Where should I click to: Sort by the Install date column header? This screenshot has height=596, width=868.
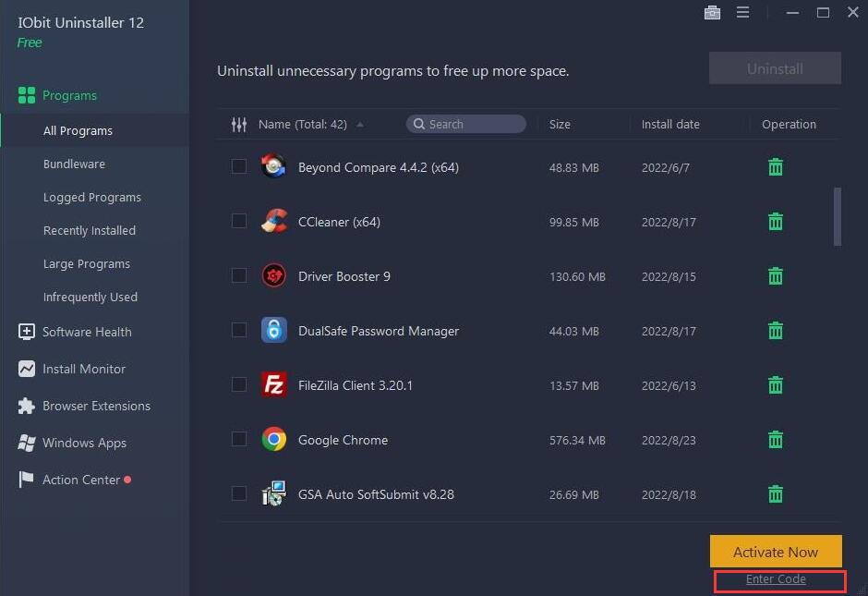(670, 124)
